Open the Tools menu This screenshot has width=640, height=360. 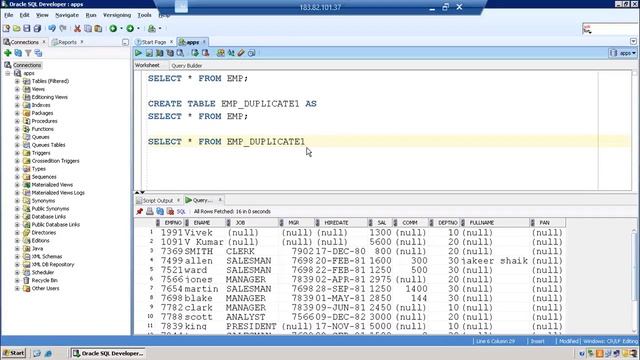[x=144, y=15]
